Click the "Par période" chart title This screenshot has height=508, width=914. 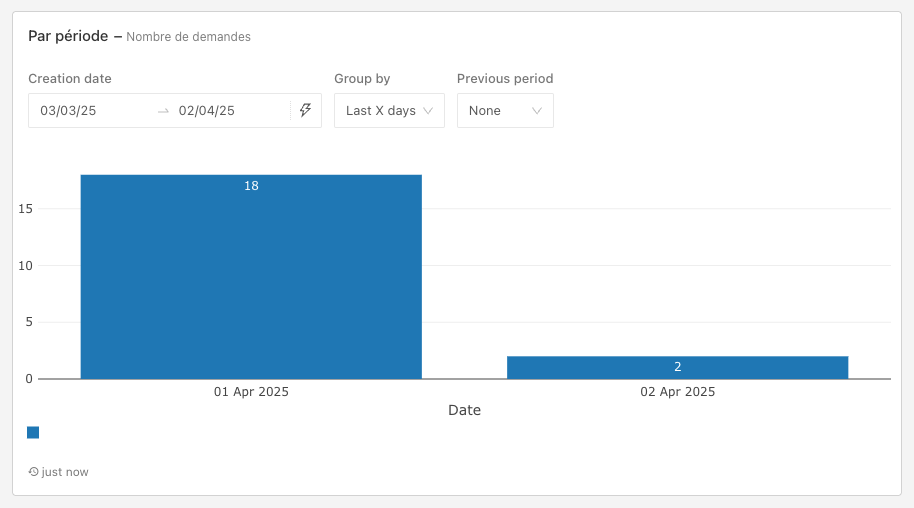tap(68, 36)
